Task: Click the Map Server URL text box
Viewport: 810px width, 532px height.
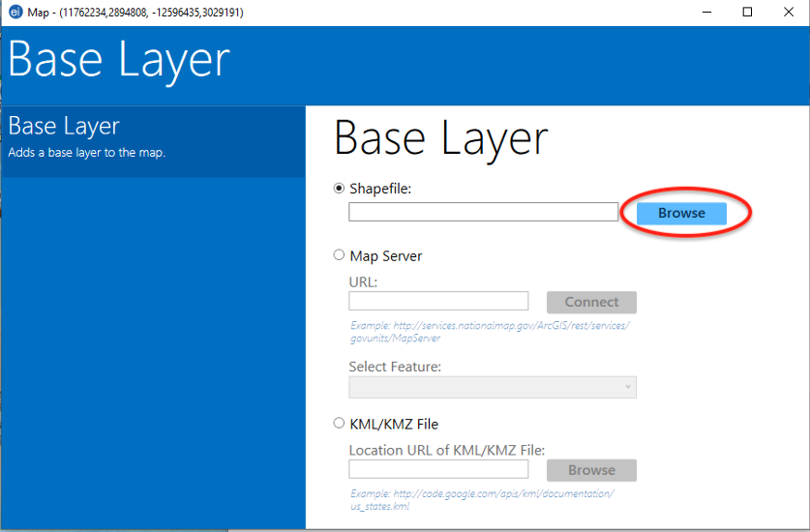Action: 438,301
